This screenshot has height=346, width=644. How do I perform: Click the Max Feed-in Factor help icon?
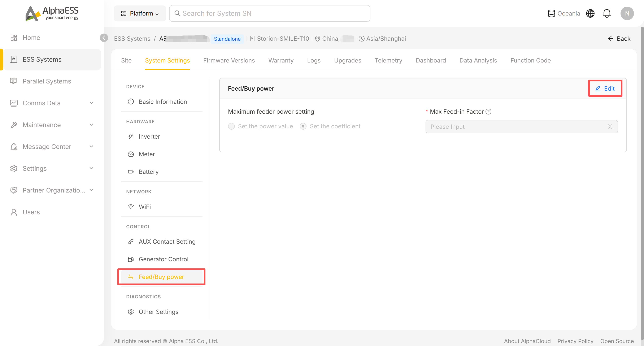click(x=488, y=112)
